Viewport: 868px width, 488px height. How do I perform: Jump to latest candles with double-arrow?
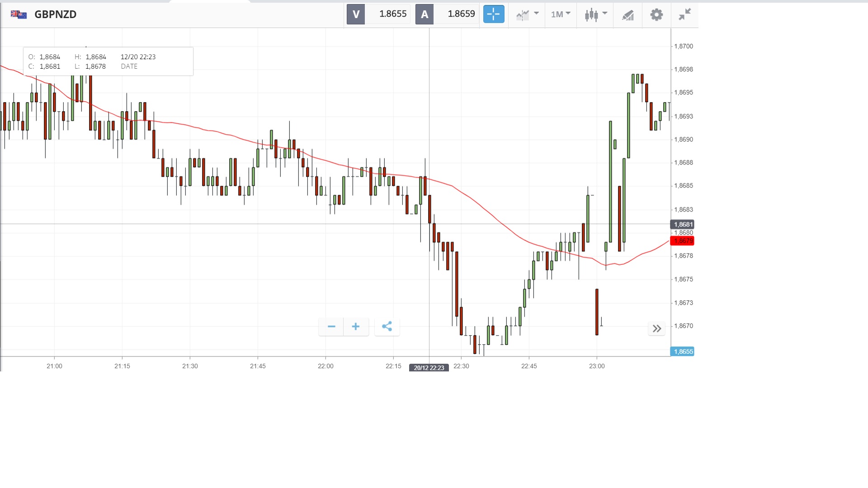pyautogui.click(x=657, y=328)
